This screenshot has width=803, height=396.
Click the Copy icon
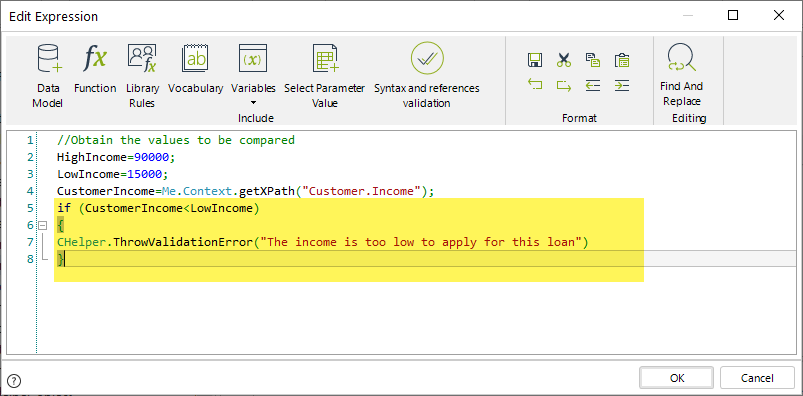[x=593, y=60]
